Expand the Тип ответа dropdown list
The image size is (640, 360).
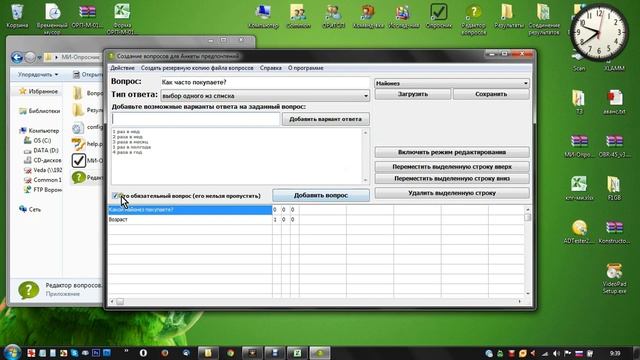click(365, 96)
